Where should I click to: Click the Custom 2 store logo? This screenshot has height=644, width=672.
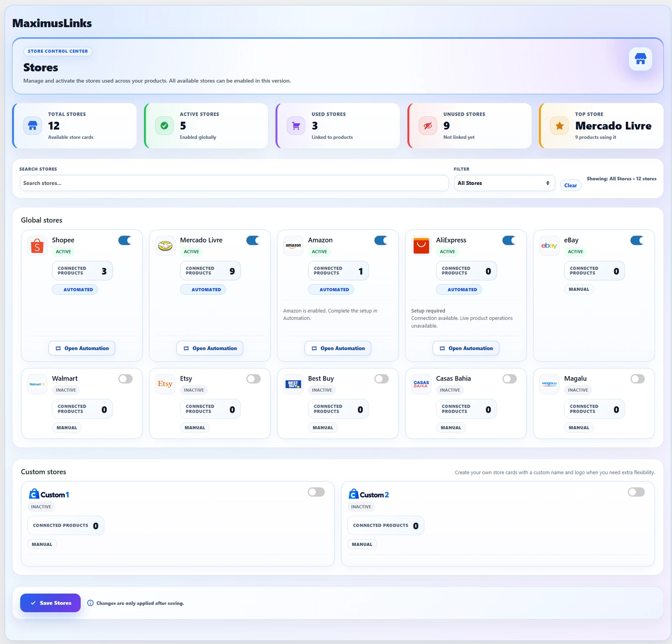click(x=369, y=494)
